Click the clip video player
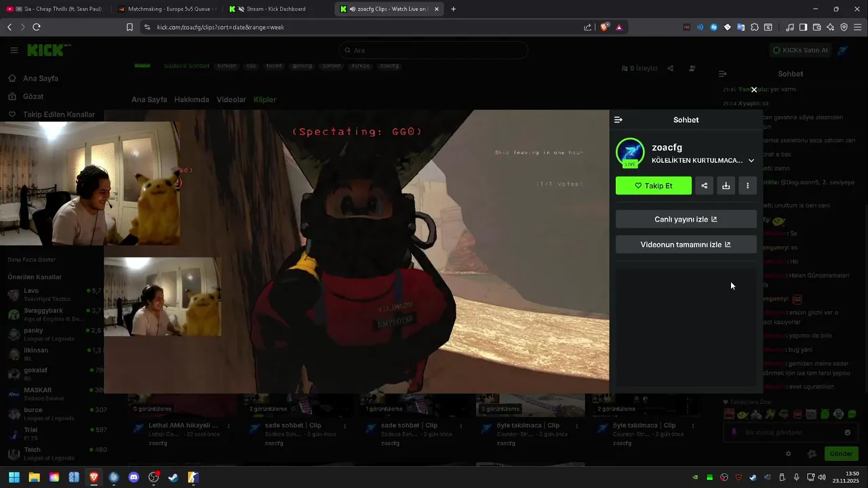The width and height of the screenshot is (868, 488). pos(357,251)
